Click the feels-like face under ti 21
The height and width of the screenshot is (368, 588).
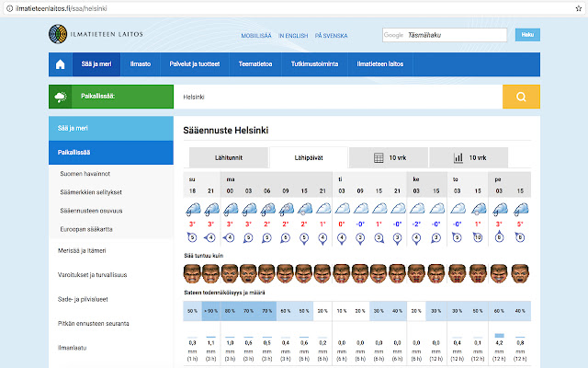click(x=398, y=274)
